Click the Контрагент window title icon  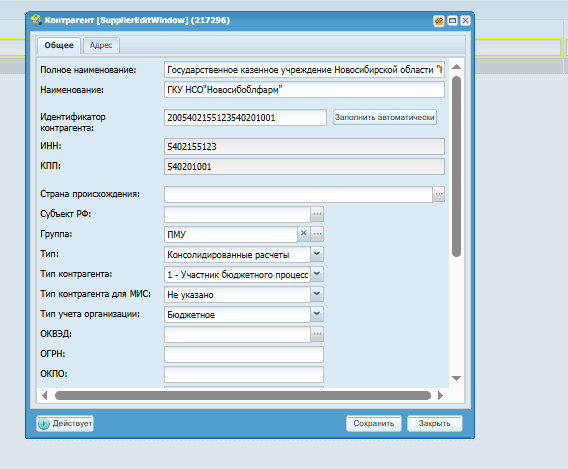[36, 20]
